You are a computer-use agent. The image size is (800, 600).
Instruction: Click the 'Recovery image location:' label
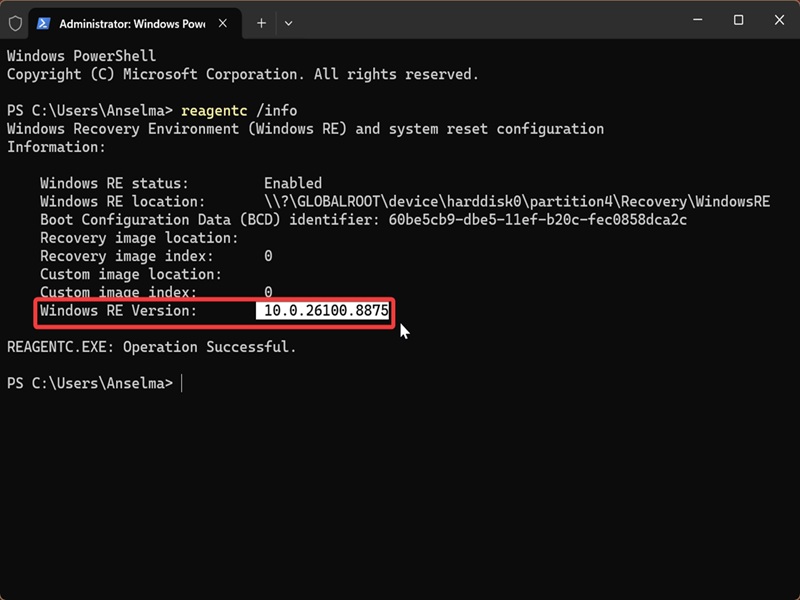tap(139, 238)
